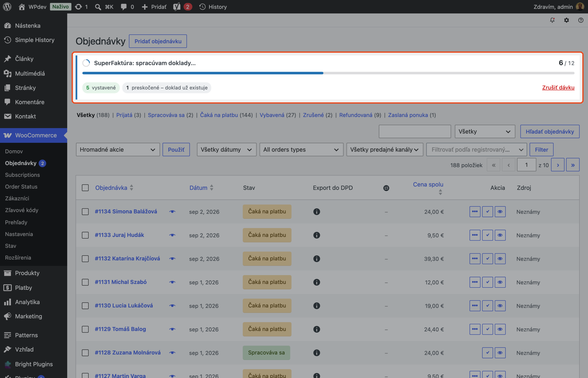Click the Hľadať objednávky button
This screenshot has width=588, height=378.
(550, 132)
